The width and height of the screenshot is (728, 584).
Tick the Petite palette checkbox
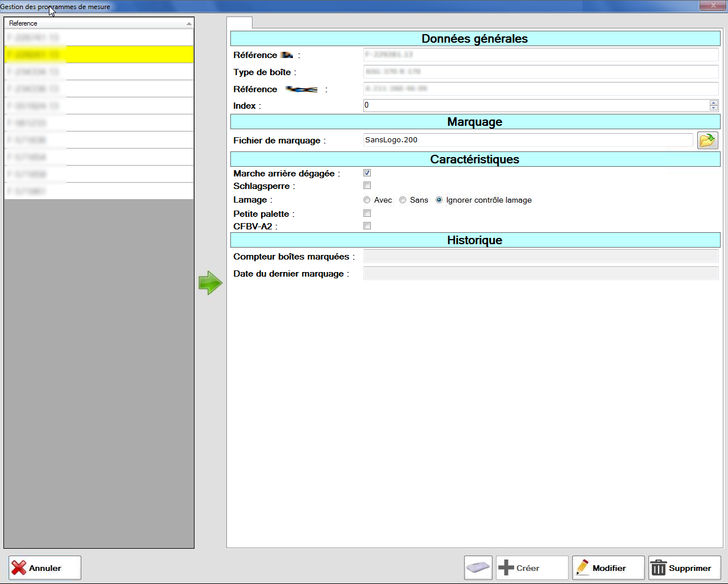click(x=367, y=213)
